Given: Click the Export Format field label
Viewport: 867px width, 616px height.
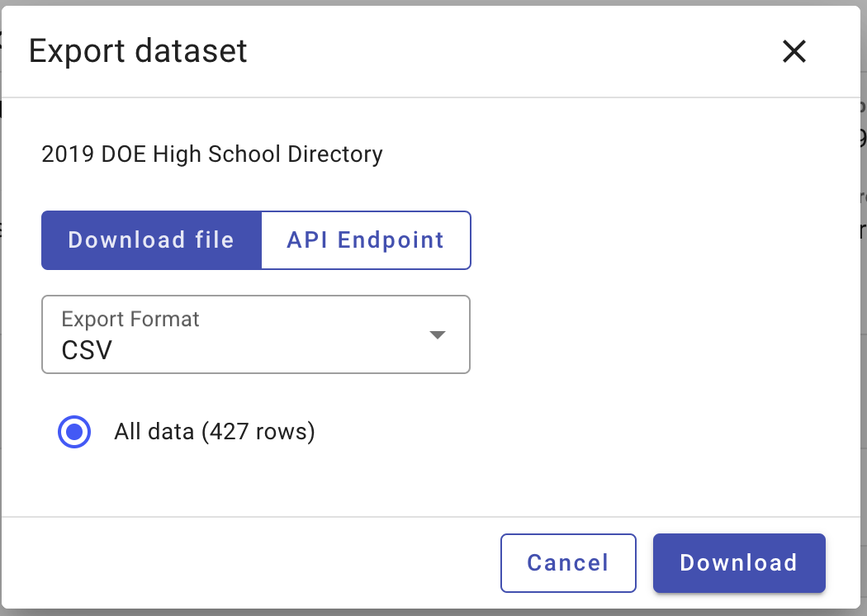Looking at the screenshot, I should click(130, 319).
